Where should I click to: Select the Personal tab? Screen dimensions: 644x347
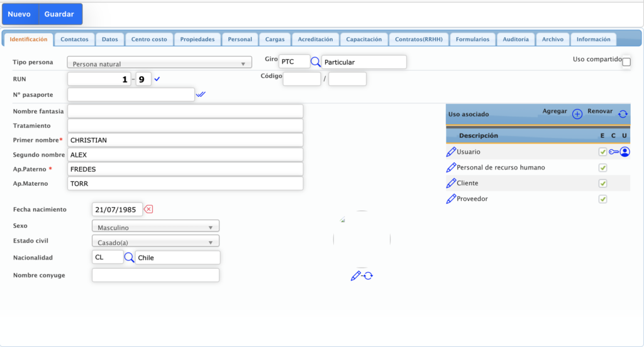pyautogui.click(x=240, y=40)
